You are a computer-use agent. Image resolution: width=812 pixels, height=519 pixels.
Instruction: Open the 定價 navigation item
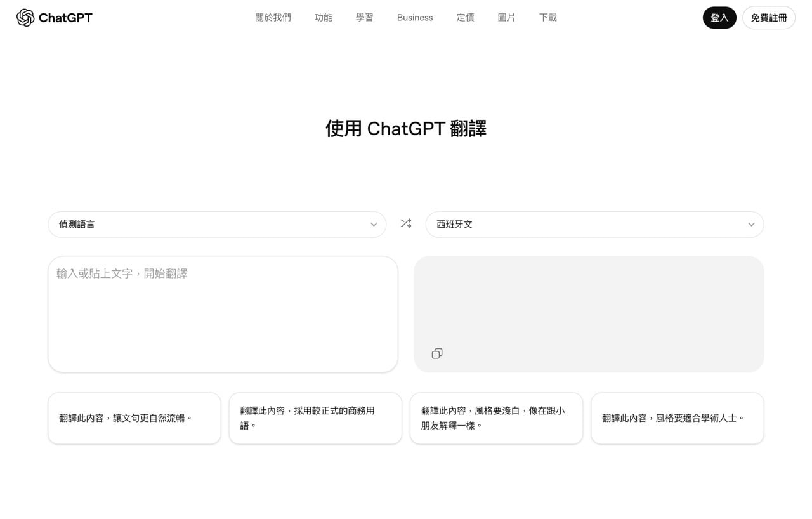(465, 17)
